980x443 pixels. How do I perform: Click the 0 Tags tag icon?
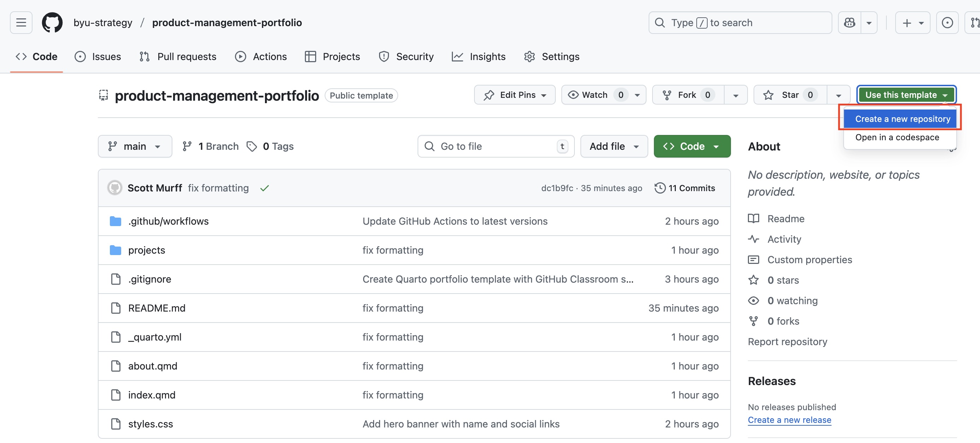pyautogui.click(x=252, y=146)
